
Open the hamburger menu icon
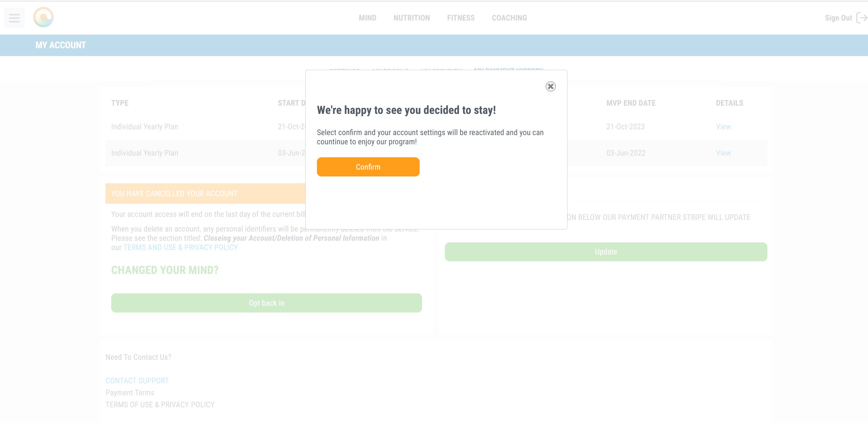click(14, 18)
